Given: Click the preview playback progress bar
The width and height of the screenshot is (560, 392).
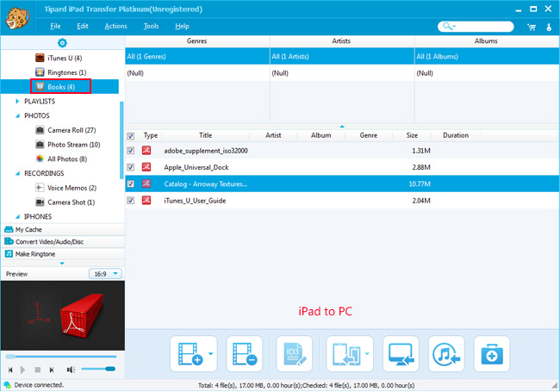Looking at the screenshot, I should pos(61,357).
